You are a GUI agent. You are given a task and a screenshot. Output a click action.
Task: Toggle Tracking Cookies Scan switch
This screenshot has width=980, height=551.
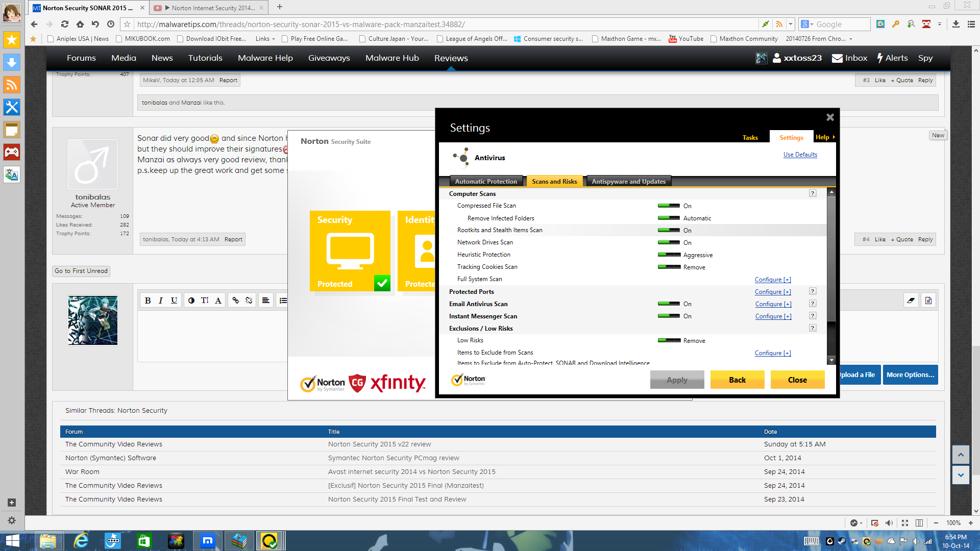(669, 267)
